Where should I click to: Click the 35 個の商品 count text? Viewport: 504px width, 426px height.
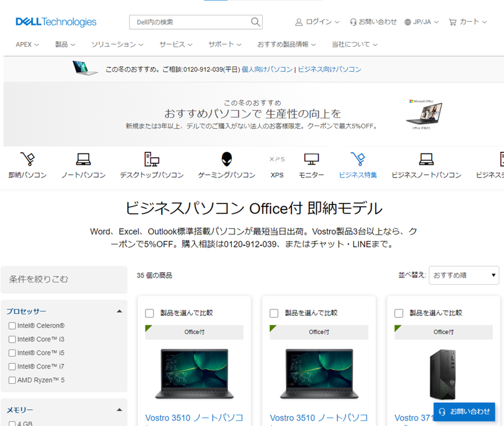pyautogui.click(x=154, y=276)
